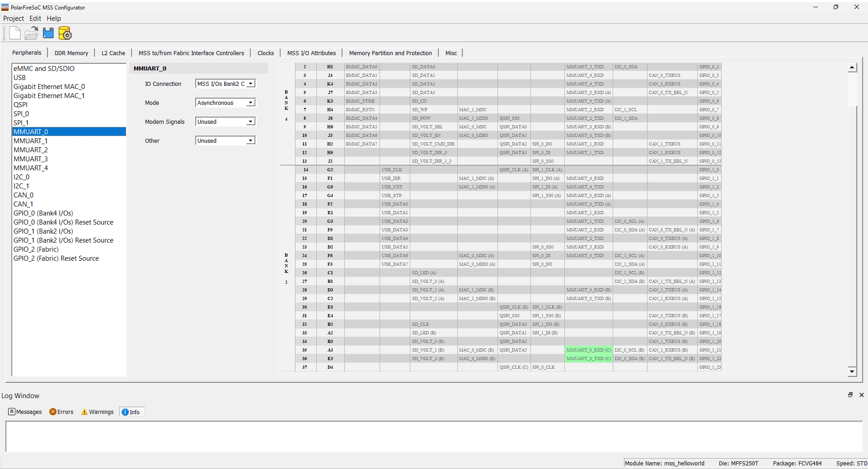Switch to the DDR Memory tab

(x=71, y=53)
